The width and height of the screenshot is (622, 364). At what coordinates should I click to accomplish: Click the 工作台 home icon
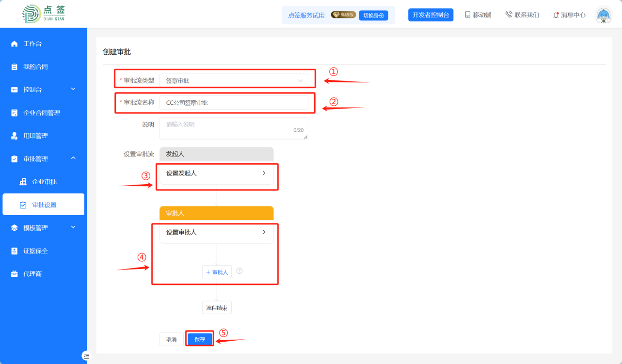14,44
